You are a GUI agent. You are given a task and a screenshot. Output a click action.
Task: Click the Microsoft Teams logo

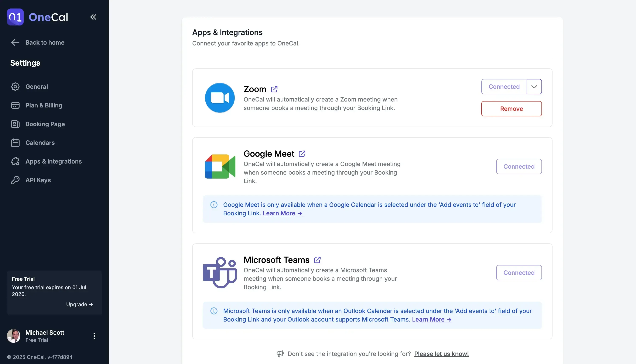click(219, 272)
